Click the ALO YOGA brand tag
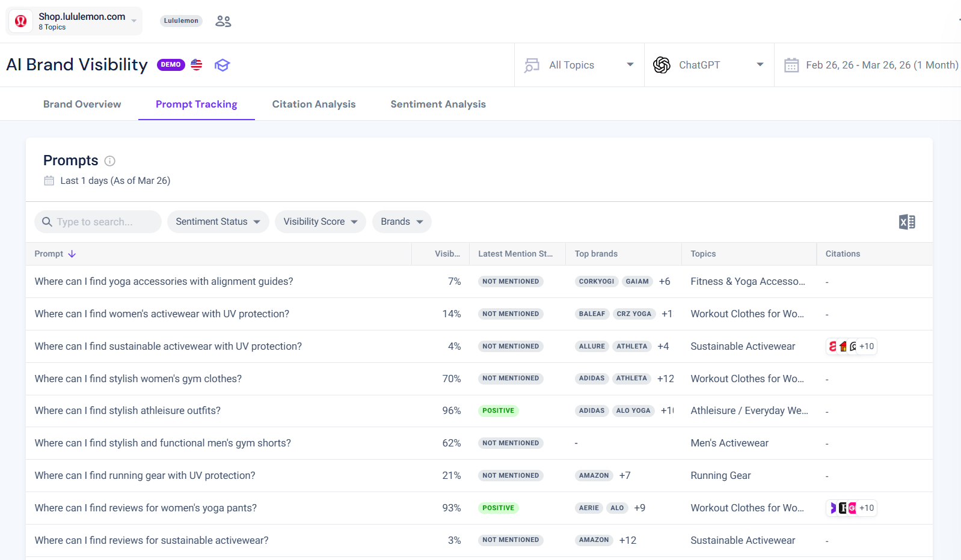Screen dimensions: 961x560 coord(633,410)
